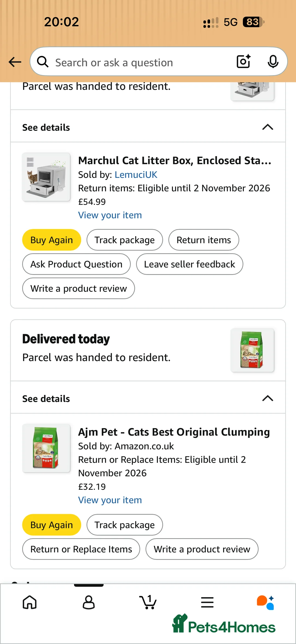Open the Rufus assistant chat icon
The height and width of the screenshot is (644, 296).
click(x=265, y=602)
